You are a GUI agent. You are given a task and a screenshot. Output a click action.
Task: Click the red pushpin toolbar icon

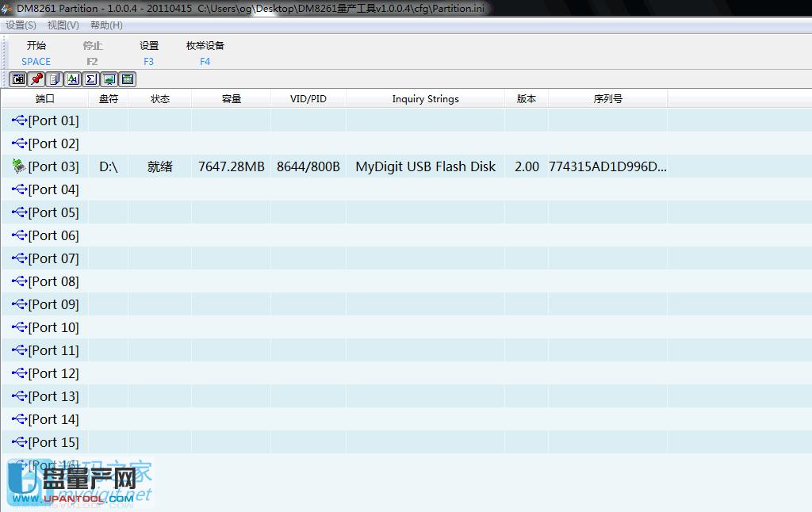click(x=36, y=79)
